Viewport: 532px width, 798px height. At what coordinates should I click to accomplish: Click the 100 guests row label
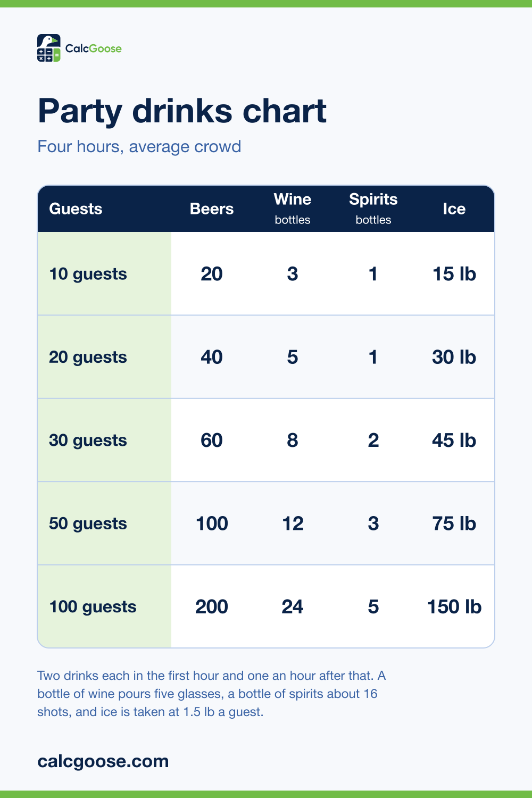pos(93,606)
